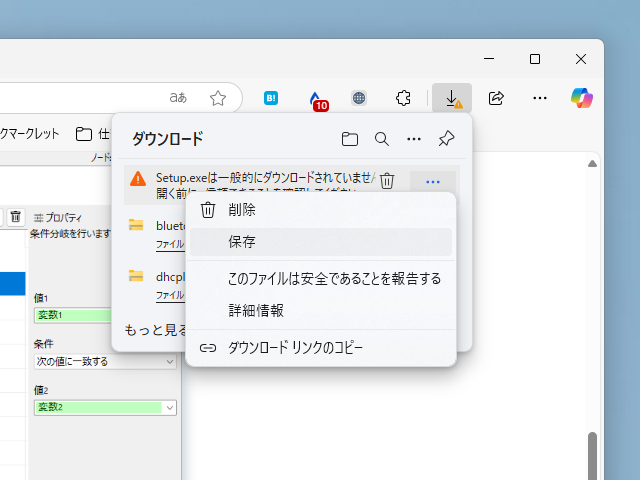The height and width of the screenshot is (480, 640).
Task: Click the ブックマークレット bookmark
Action: coord(29,134)
